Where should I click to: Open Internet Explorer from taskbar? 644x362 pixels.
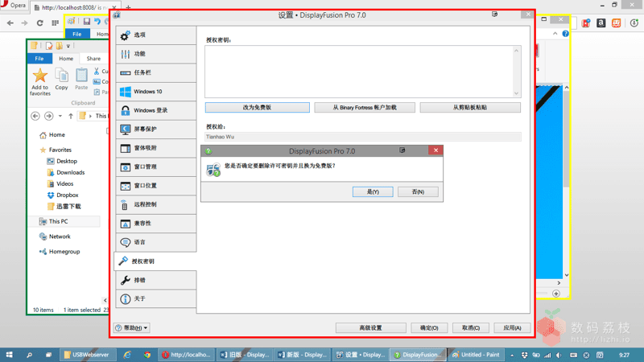tap(127, 355)
